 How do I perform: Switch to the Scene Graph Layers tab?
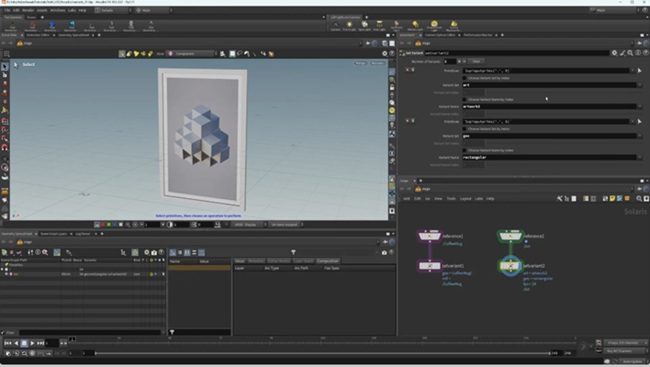pyautogui.click(x=53, y=234)
